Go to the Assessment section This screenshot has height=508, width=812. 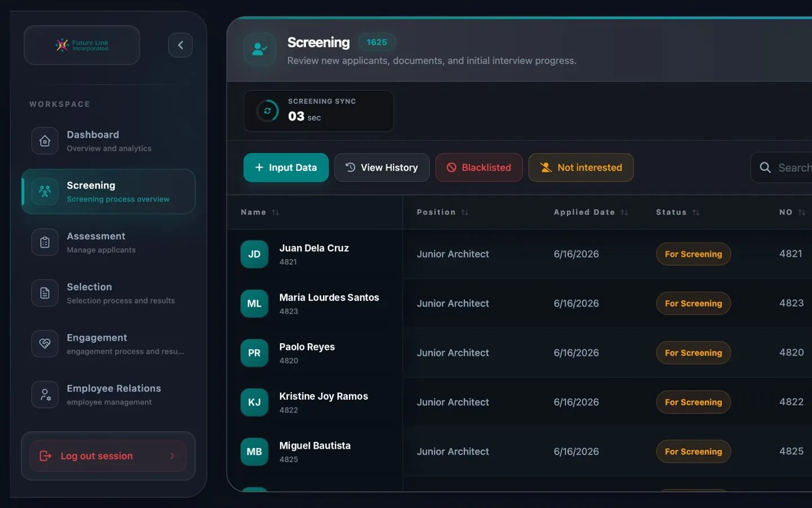pyautogui.click(x=108, y=243)
